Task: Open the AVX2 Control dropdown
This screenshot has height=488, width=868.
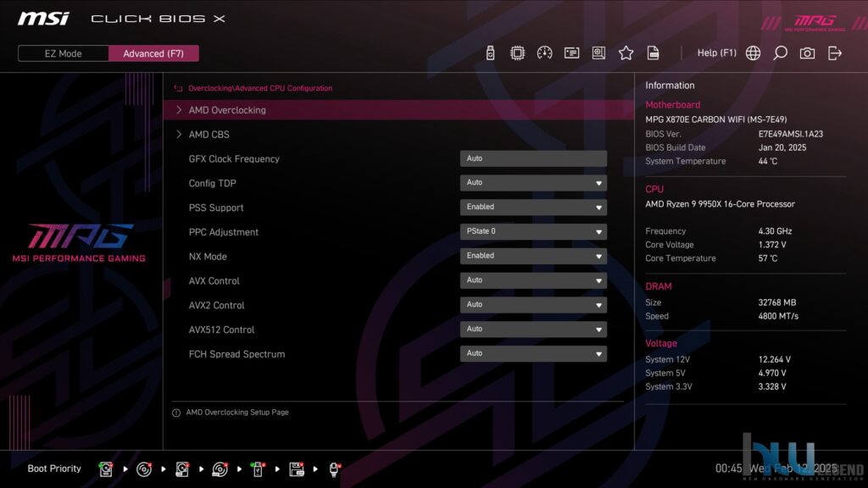Action: point(533,305)
